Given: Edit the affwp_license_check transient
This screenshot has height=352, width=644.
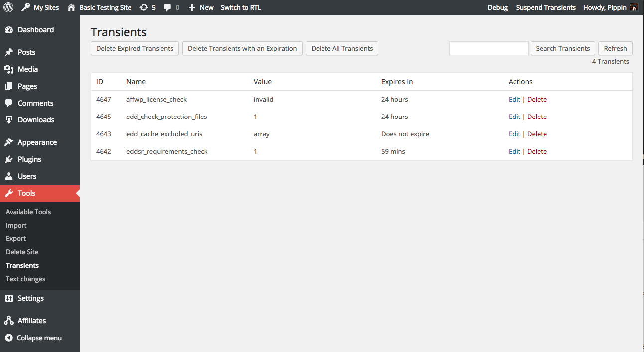Looking at the screenshot, I should point(514,99).
